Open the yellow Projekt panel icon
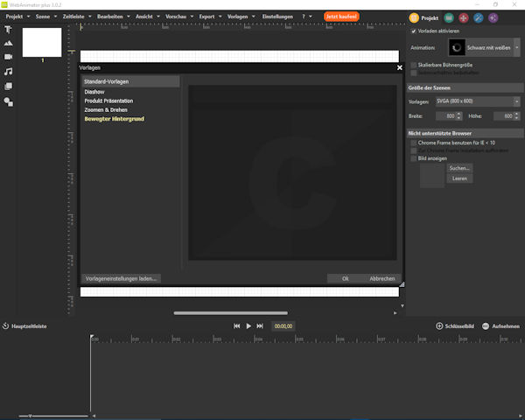 click(414, 17)
